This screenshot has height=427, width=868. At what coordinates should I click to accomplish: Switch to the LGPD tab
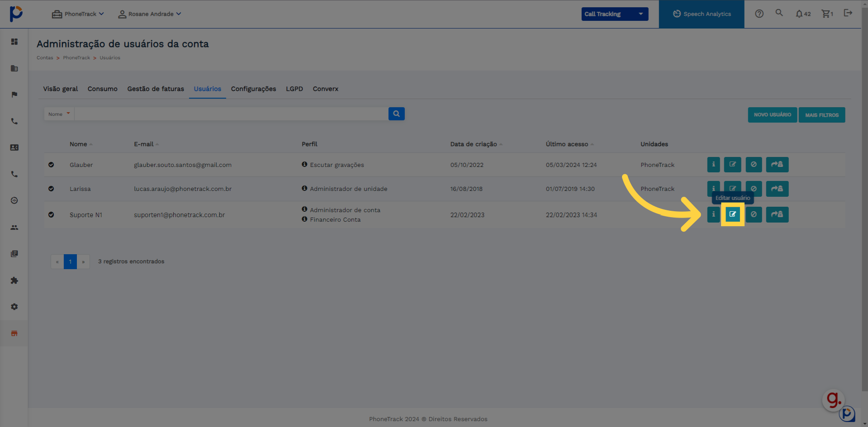[x=294, y=89]
